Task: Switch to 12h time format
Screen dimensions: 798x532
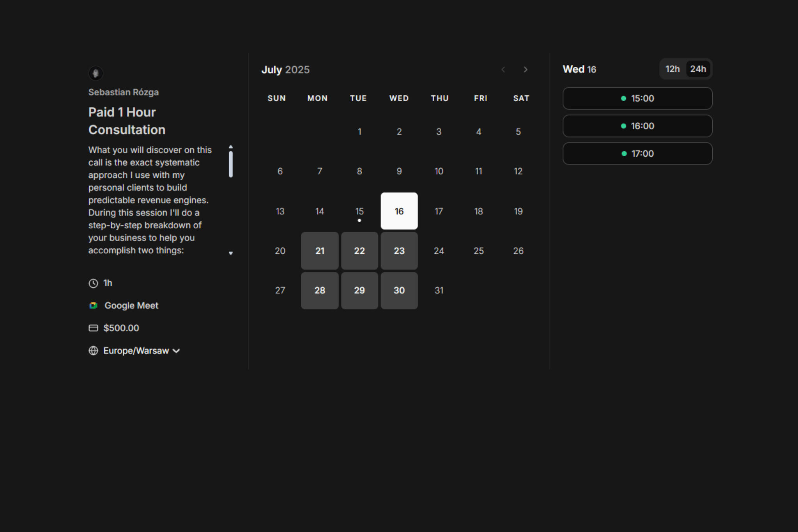Action: tap(672, 69)
